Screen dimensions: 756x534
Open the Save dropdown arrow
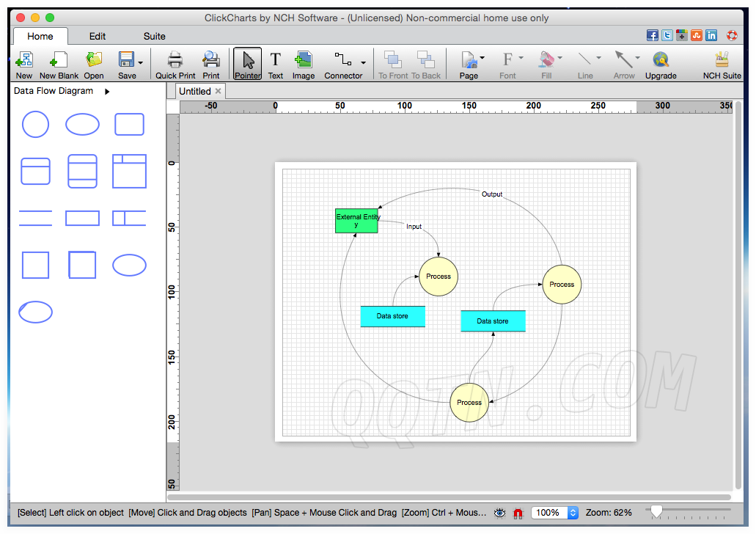tap(140, 63)
